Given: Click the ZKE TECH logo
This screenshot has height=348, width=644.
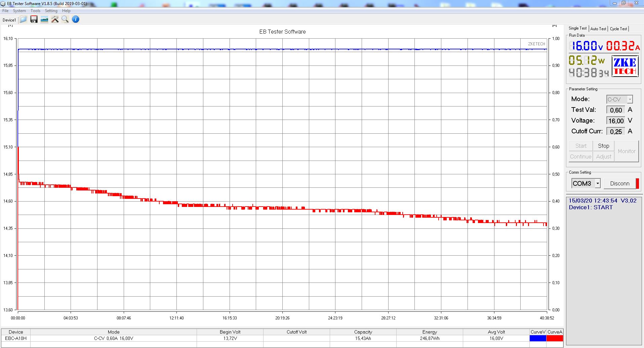Looking at the screenshot, I should pos(625,67).
